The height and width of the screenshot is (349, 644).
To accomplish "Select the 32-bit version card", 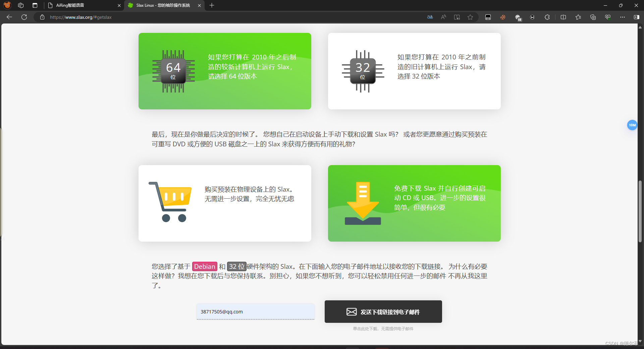I will point(414,71).
